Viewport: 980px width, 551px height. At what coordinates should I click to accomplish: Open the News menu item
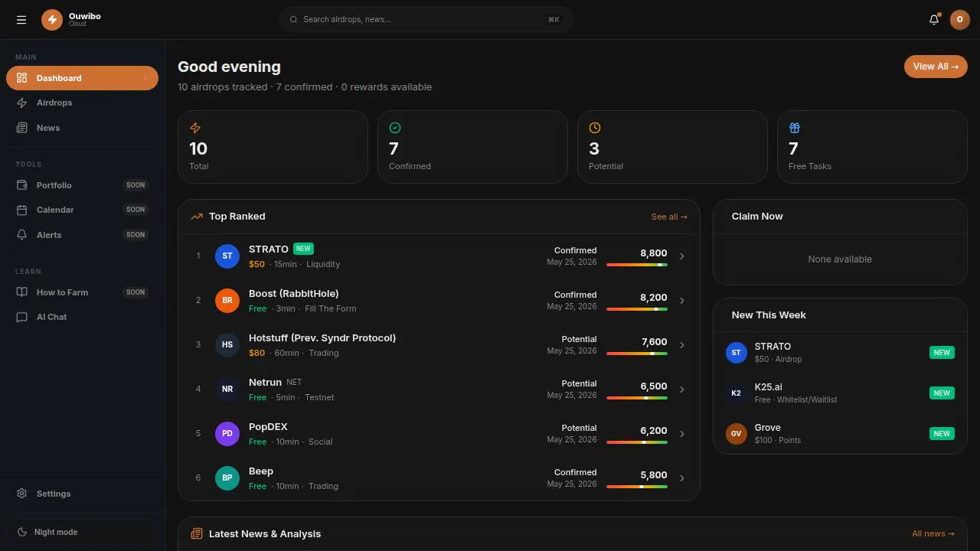click(x=82, y=128)
